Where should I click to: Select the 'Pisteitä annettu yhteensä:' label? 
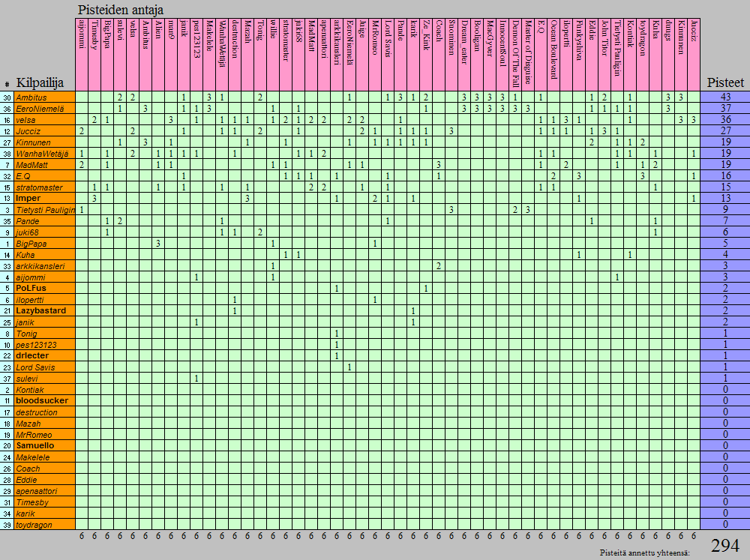click(645, 553)
